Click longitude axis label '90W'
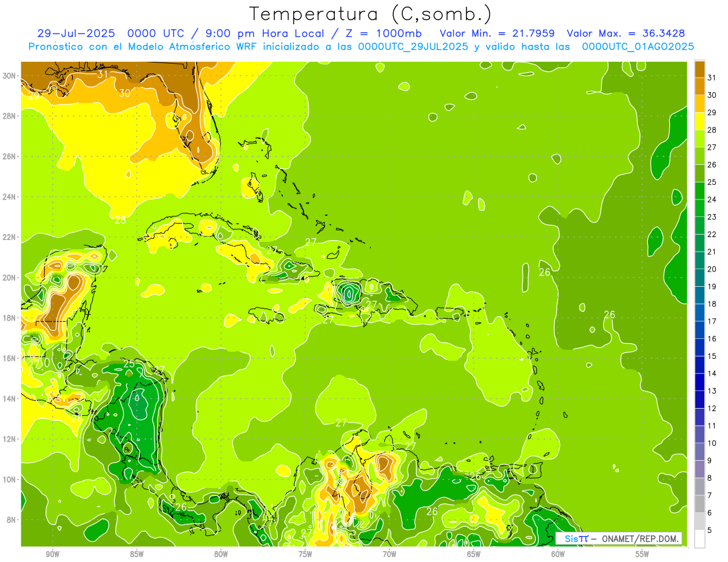Screen dimensions: 728x562 52,554
